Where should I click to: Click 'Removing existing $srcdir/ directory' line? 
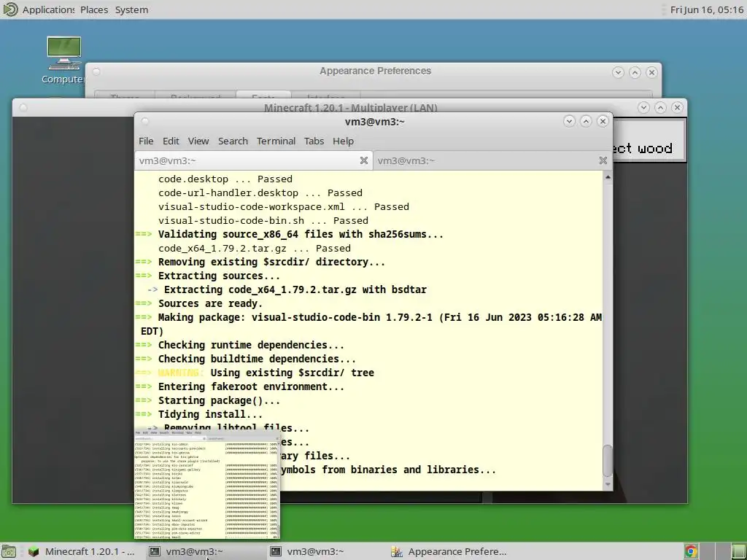click(271, 262)
